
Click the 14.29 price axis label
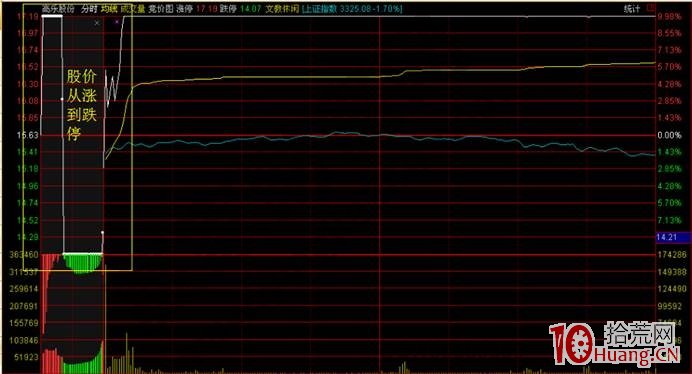[27, 237]
